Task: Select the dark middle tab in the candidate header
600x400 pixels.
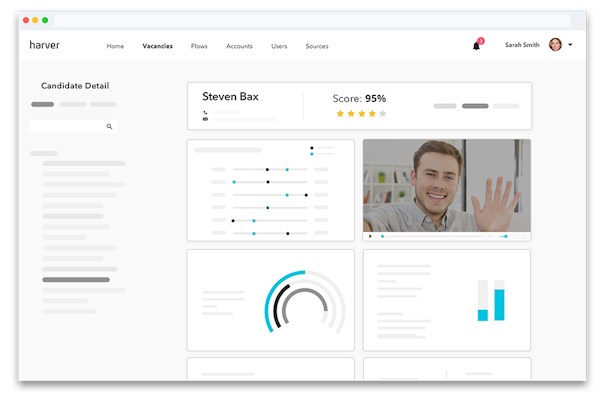Action: [475, 106]
